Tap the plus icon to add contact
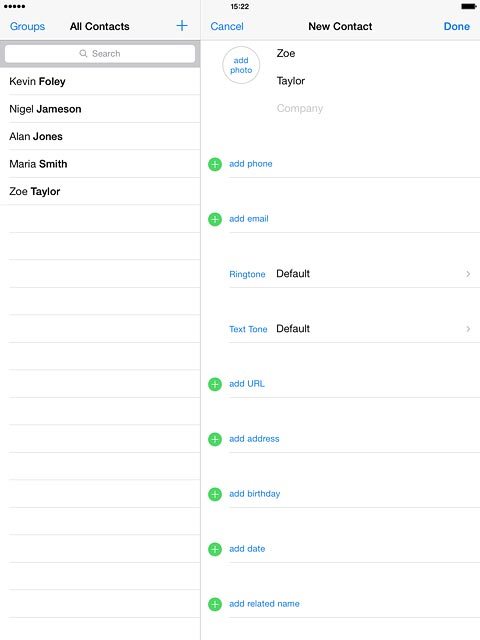This screenshot has width=480, height=640. click(x=182, y=26)
